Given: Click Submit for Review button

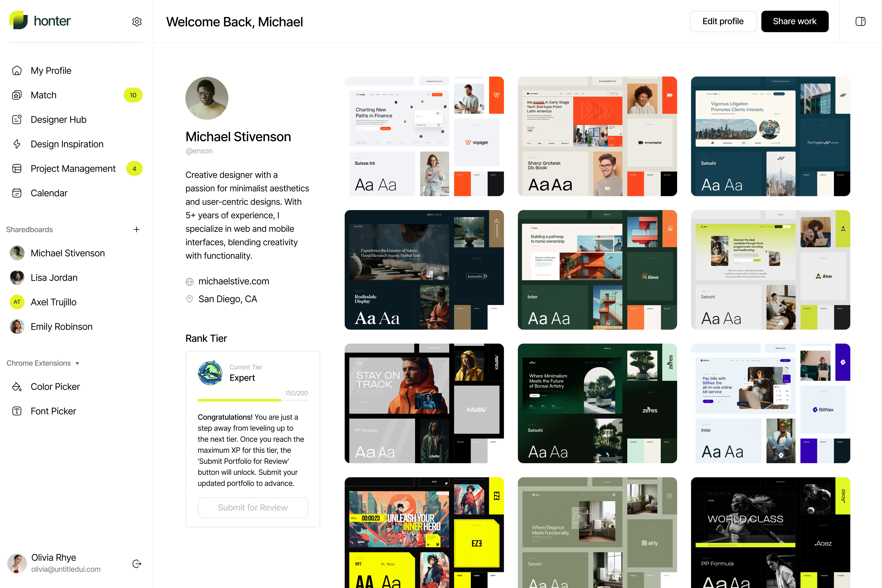Looking at the screenshot, I should pyautogui.click(x=253, y=507).
